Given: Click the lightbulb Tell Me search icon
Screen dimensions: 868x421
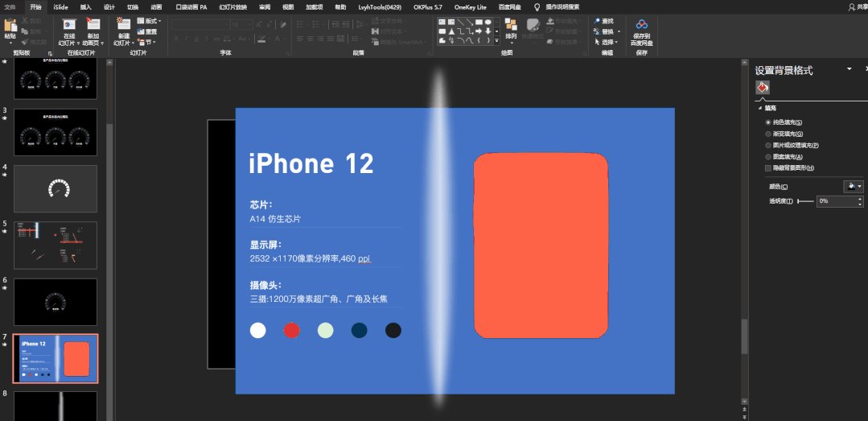Looking at the screenshot, I should pos(536,7).
